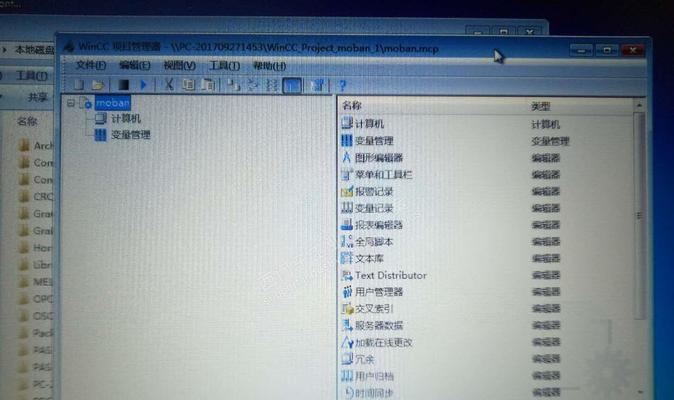
Task: Click 编辑器 type cell of Text Distributor row
Action: (x=546, y=275)
